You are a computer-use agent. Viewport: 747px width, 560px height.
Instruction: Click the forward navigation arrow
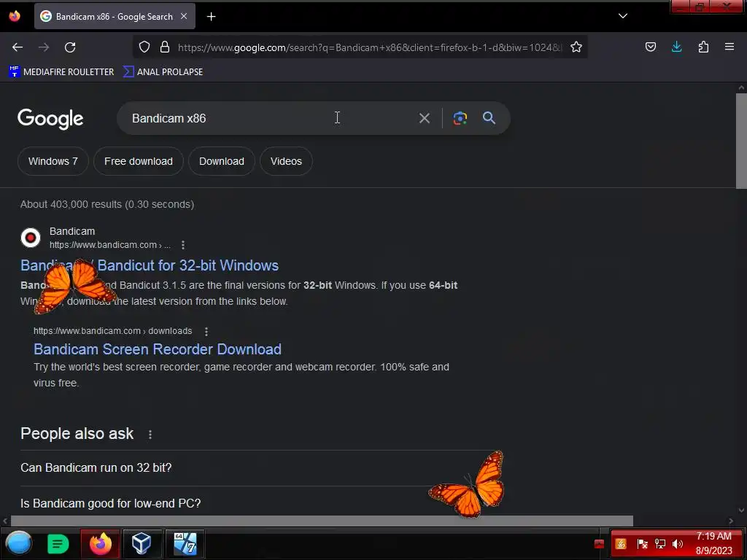point(44,47)
